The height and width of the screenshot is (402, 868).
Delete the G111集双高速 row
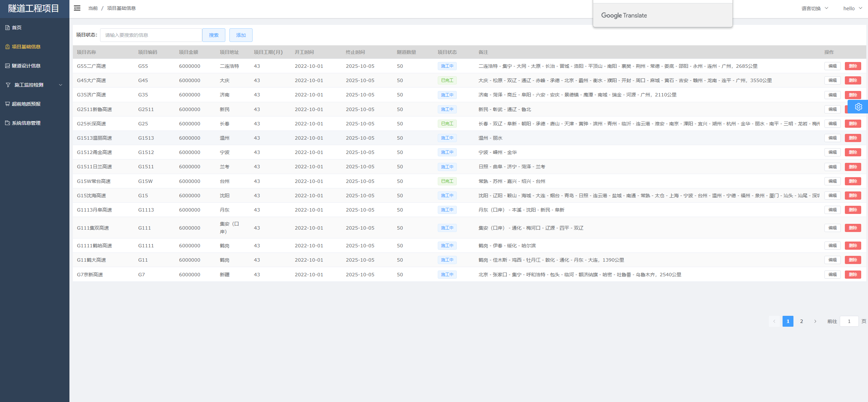point(853,228)
